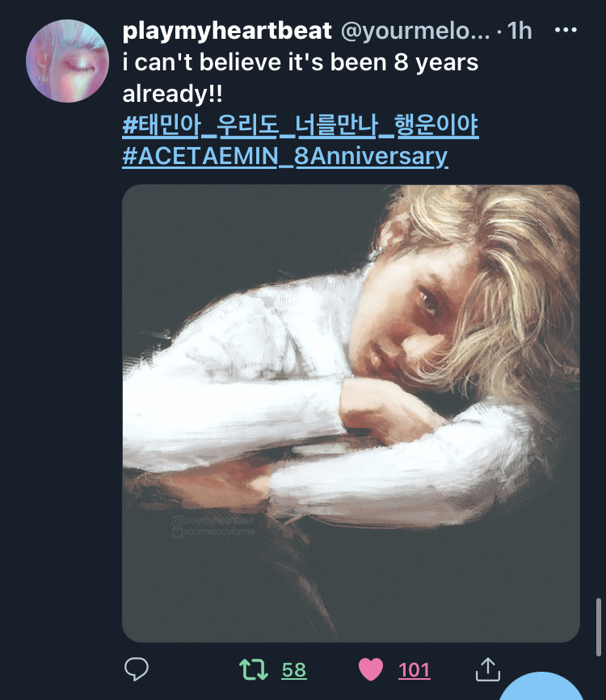Open the #ACETAEMIN_8Anniversary hashtag

[x=284, y=156]
